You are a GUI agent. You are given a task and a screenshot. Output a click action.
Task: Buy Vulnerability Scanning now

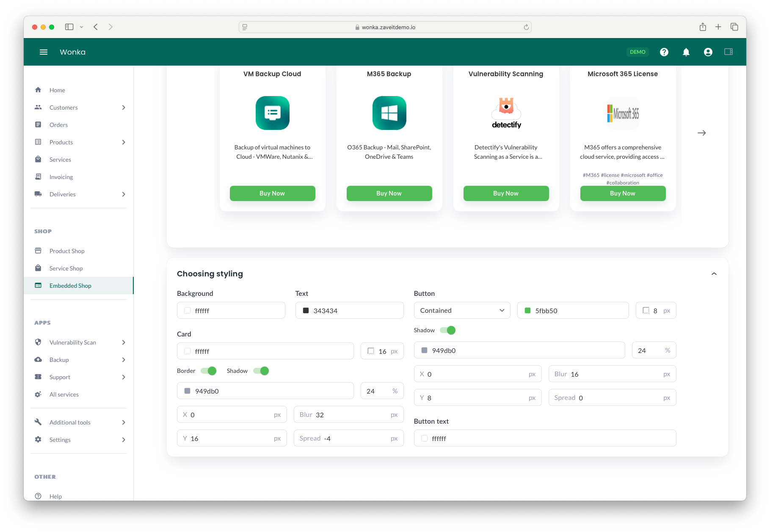pos(506,193)
